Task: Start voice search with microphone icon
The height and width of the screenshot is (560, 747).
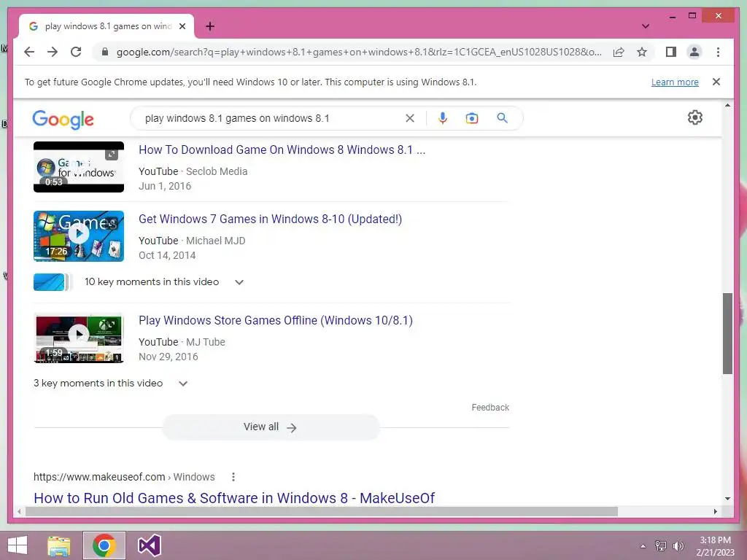Action: 443,118
